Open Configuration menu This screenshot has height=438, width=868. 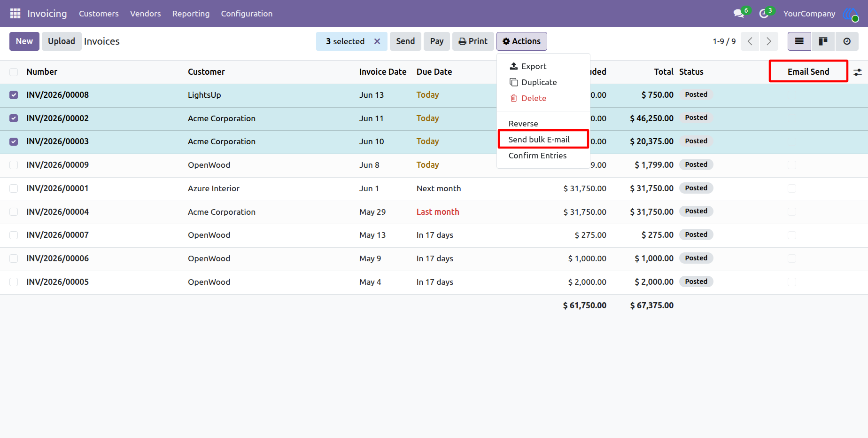247,14
